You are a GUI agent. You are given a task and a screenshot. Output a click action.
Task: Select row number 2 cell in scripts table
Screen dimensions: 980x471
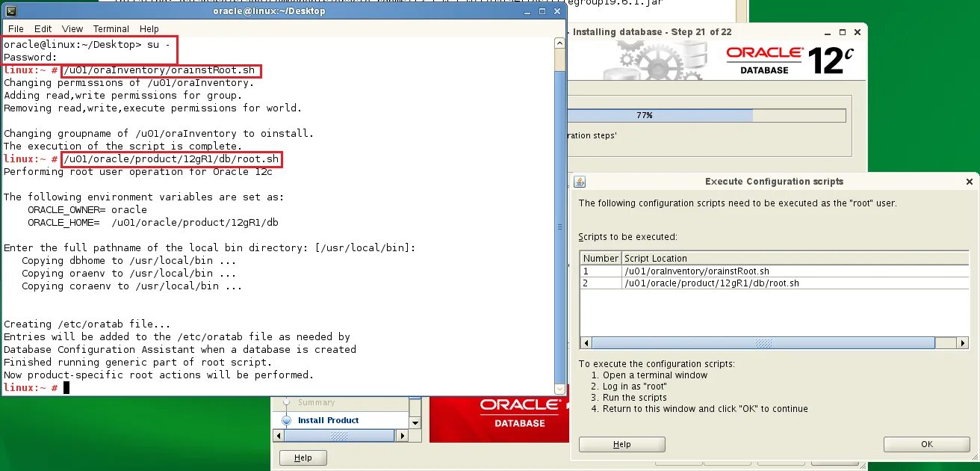click(x=601, y=283)
